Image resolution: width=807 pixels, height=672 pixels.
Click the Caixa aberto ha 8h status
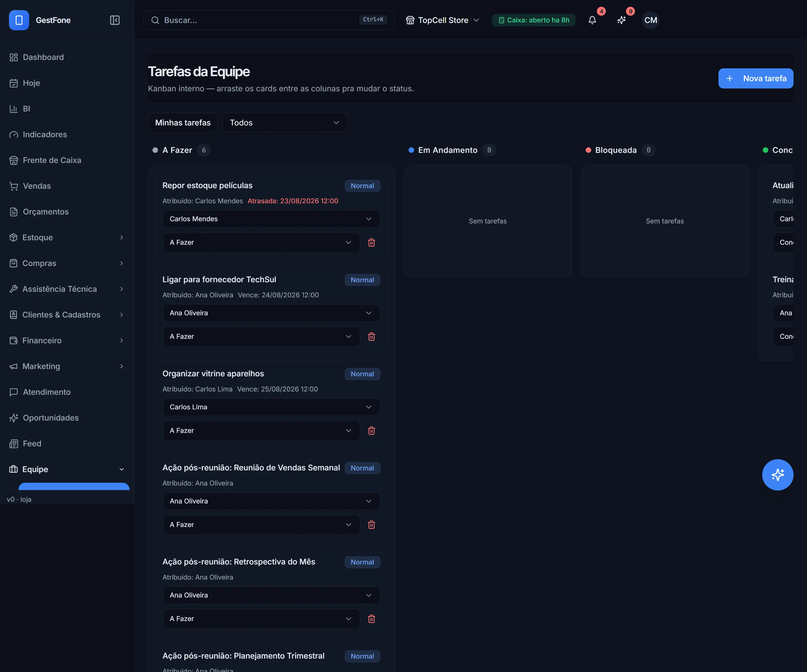(x=534, y=20)
